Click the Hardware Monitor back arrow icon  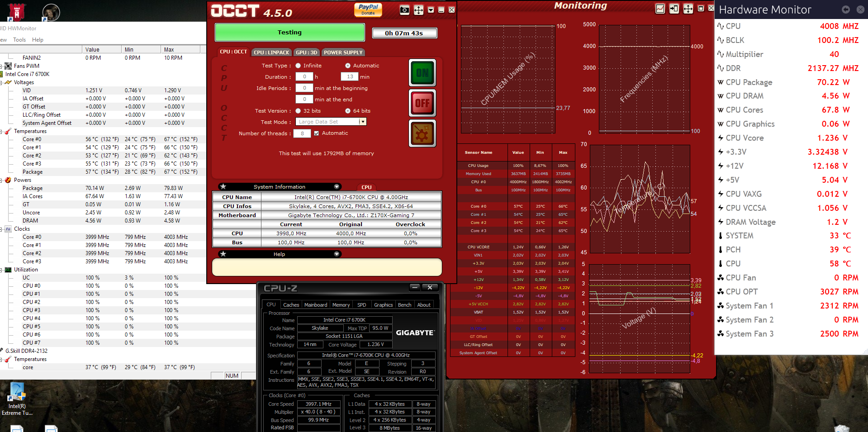pyautogui.click(x=846, y=9)
